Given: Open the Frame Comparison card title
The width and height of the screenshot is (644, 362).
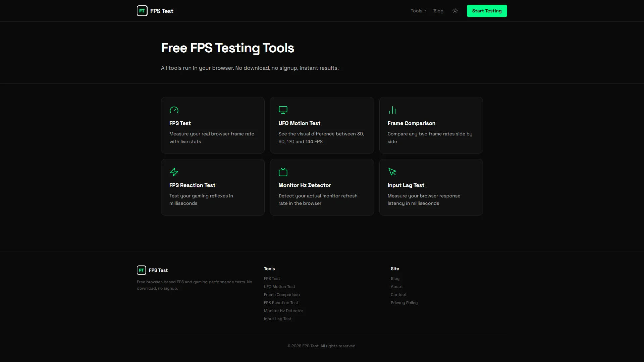Looking at the screenshot, I should [412, 123].
